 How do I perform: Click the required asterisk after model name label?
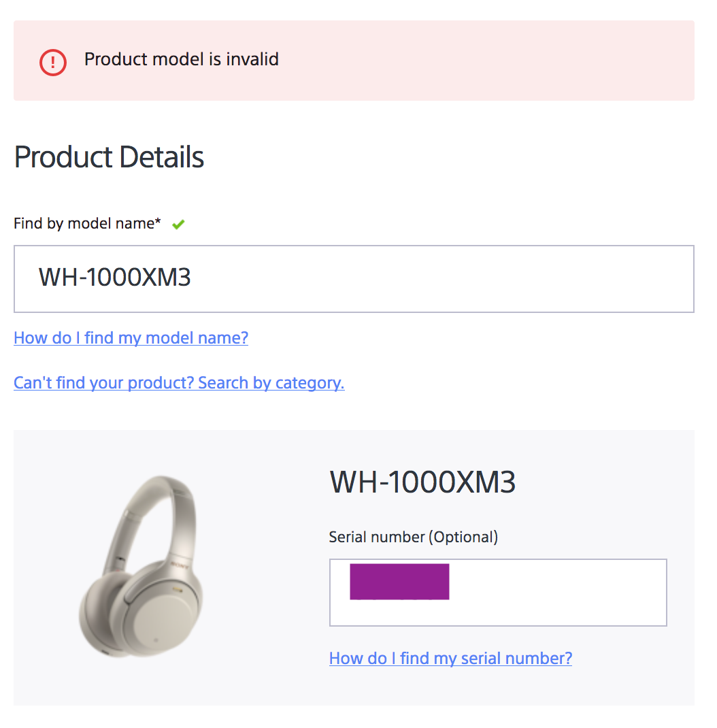tap(159, 222)
